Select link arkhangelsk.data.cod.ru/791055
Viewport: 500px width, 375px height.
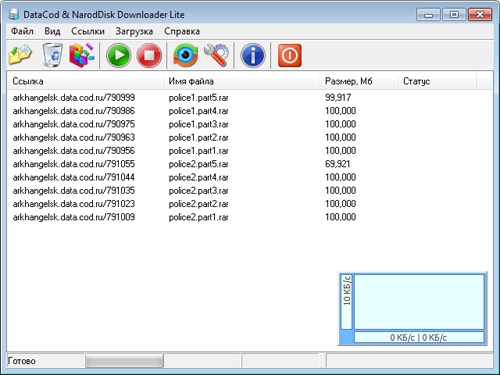(74, 164)
